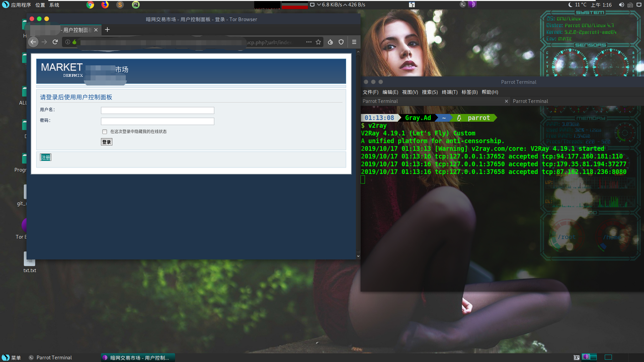Switch to the first Parrot Terminal tab
The height and width of the screenshot is (362, 644).
coord(435,101)
